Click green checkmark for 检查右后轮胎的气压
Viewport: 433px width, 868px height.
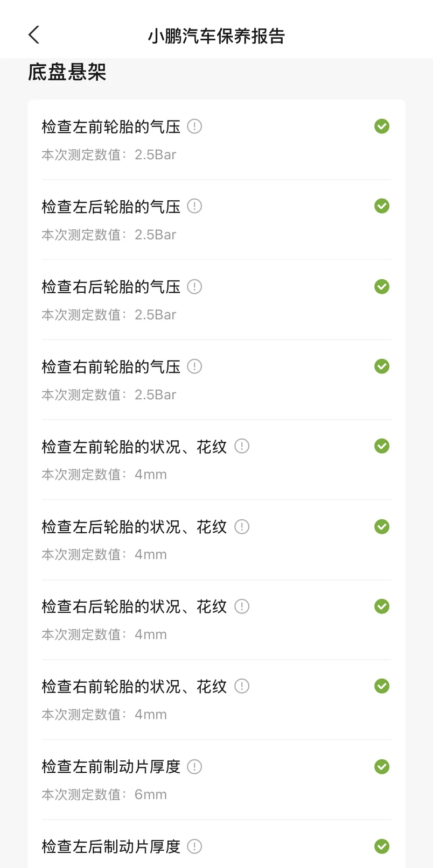click(382, 287)
